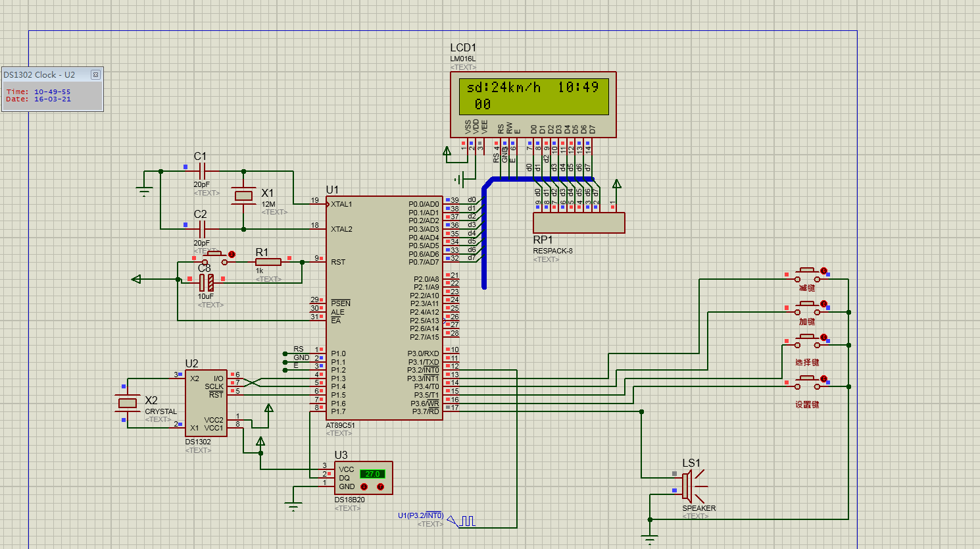Select the pulse generator symbol on P3.2
This screenshot has height=549, width=980.
(462, 521)
